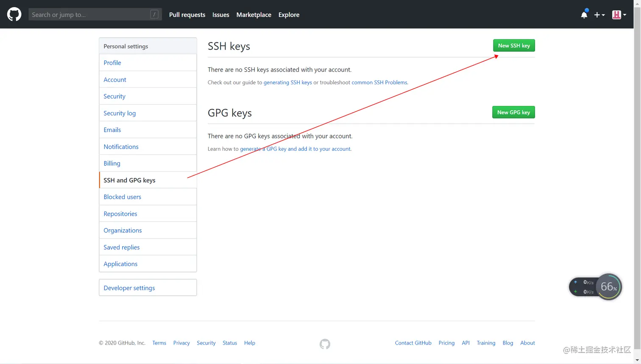Open Pricing footer link
This screenshot has height=364, width=641.
(446, 343)
